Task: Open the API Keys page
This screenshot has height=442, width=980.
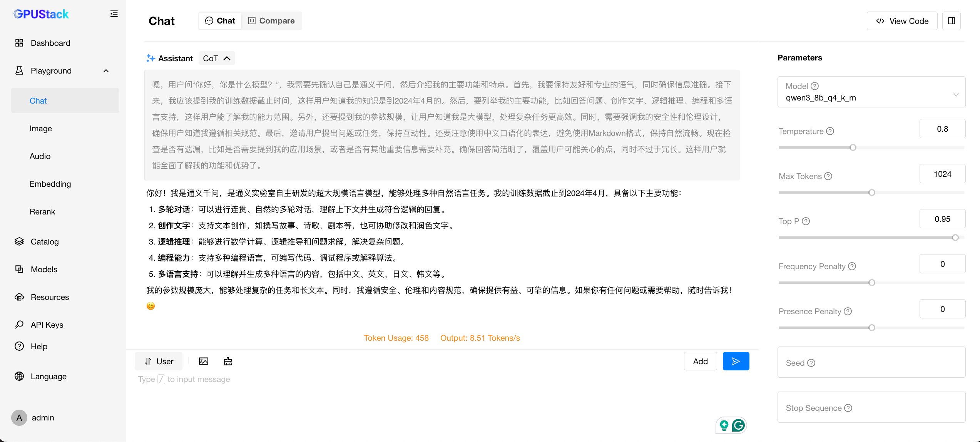Action: [47, 325]
